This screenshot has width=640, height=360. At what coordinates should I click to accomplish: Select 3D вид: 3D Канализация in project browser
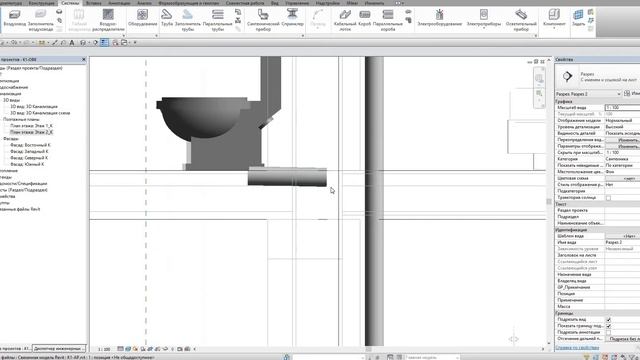[x=34, y=107]
